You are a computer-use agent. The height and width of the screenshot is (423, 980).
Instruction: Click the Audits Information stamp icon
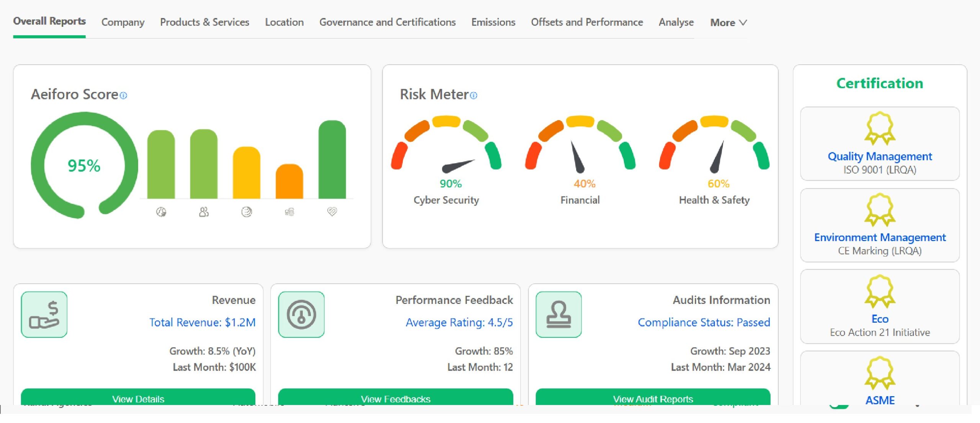559,314
